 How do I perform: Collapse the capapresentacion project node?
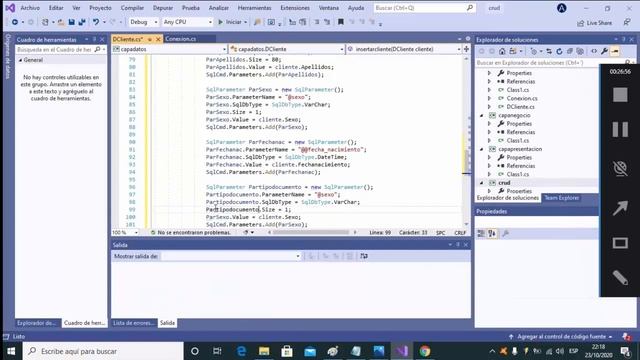(x=482, y=149)
